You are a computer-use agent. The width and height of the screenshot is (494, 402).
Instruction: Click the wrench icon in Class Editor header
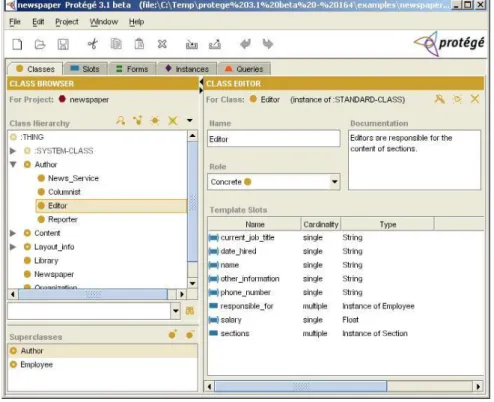click(x=439, y=99)
